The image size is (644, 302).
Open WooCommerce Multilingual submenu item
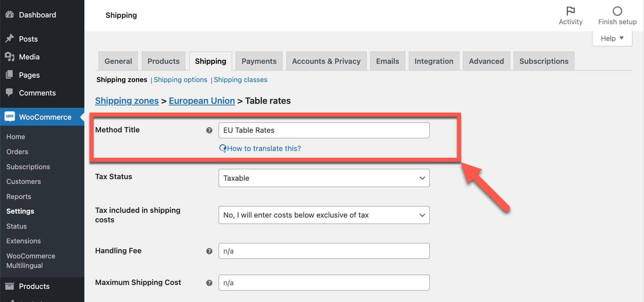[x=31, y=261]
